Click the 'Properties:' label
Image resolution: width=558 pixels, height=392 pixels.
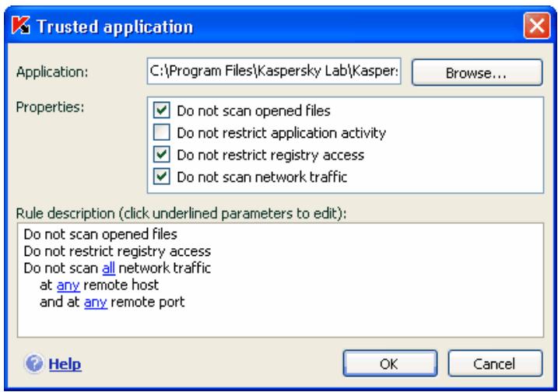click(50, 107)
